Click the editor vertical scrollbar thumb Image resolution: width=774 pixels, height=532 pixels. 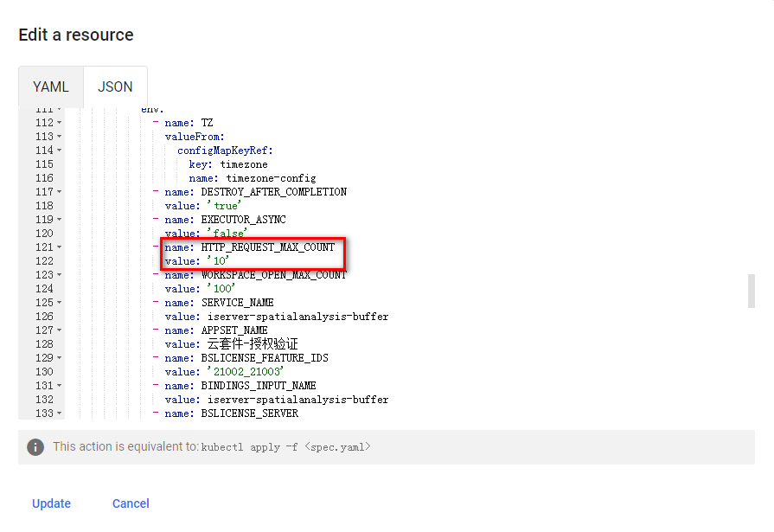[752, 291]
